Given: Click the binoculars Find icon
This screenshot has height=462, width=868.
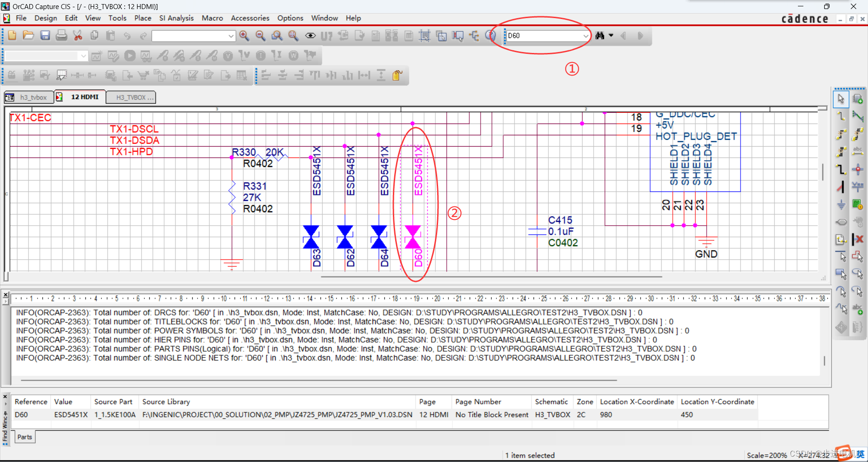Looking at the screenshot, I should [600, 36].
